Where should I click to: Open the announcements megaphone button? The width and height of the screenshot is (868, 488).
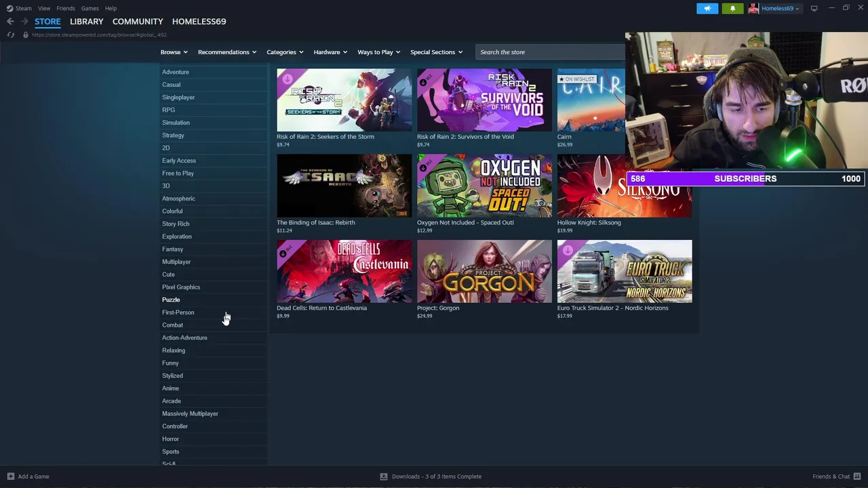pyautogui.click(x=707, y=8)
